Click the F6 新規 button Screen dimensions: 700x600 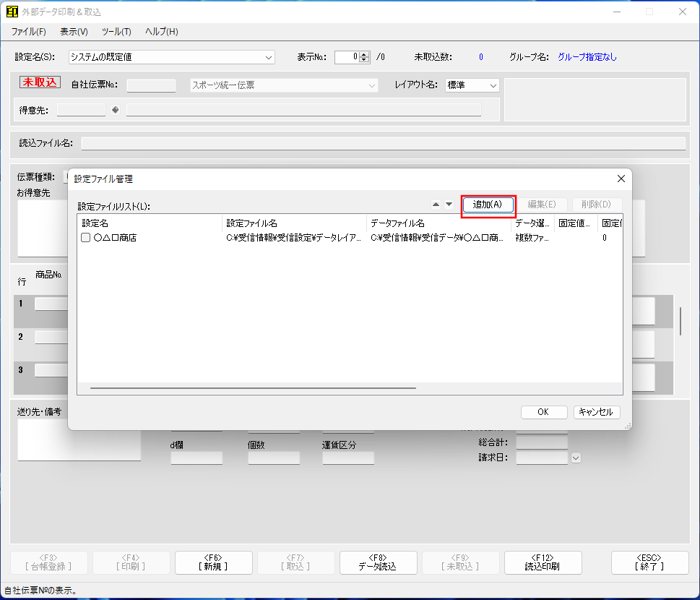point(213,562)
